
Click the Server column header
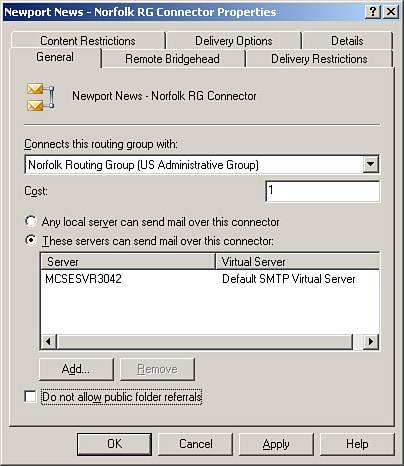pyautogui.click(x=128, y=261)
